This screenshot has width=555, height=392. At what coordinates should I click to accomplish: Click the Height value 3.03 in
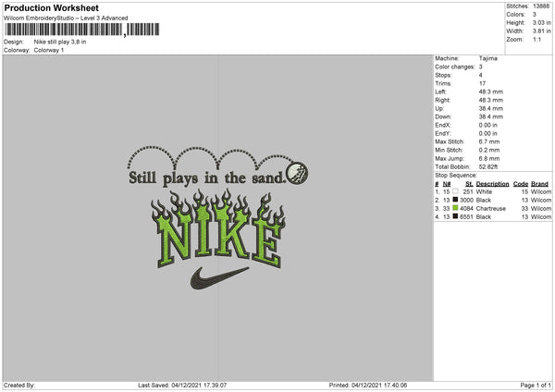tap(541, 22)
